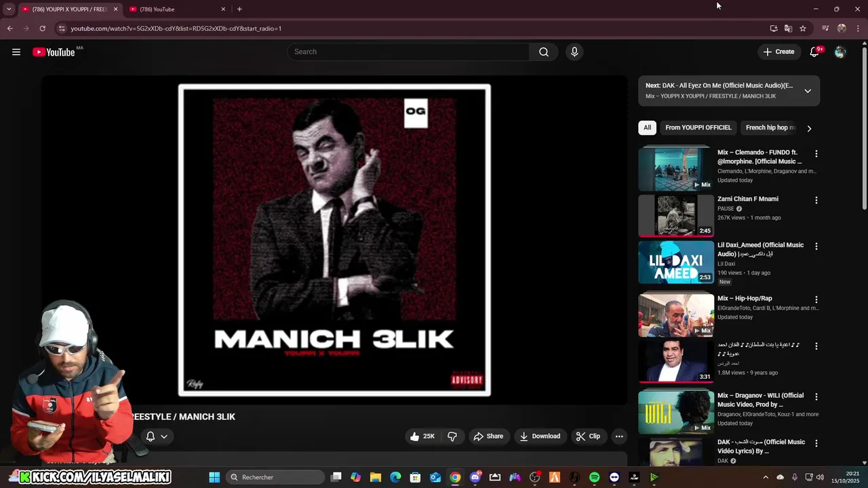Switch to the second YouTube tab
This screenshot has height=488, width=868.
[x=176, y=9]
